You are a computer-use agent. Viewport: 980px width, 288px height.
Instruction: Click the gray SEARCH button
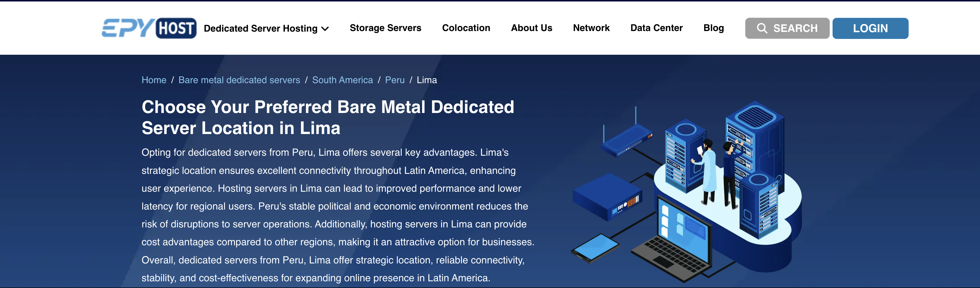(787, 28)
